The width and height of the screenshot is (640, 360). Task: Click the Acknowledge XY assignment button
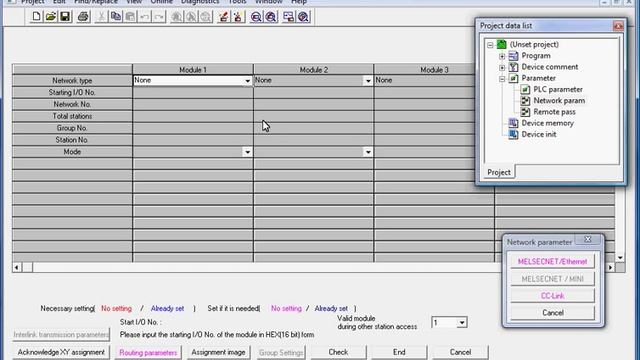click(x=61, y=352)
